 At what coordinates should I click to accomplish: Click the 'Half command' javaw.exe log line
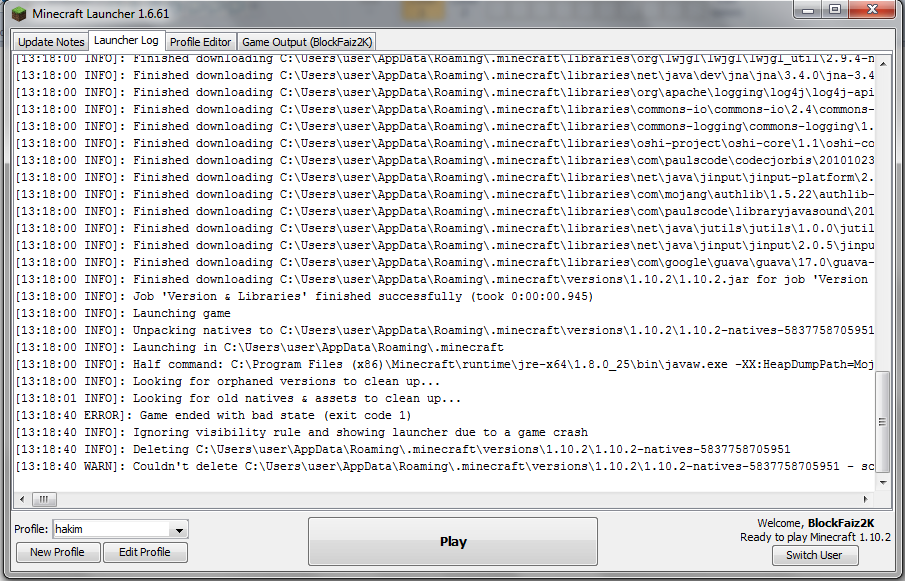pyautogui.click(x=445, y=365)
